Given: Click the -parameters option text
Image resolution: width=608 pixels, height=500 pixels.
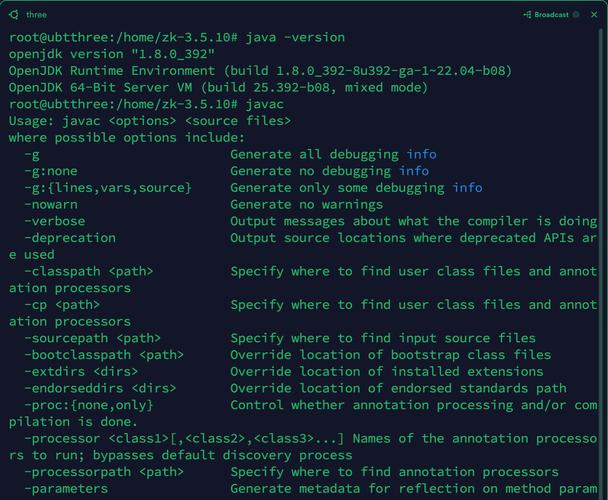Looking at the screenshot, I should (x=67, y=489).
